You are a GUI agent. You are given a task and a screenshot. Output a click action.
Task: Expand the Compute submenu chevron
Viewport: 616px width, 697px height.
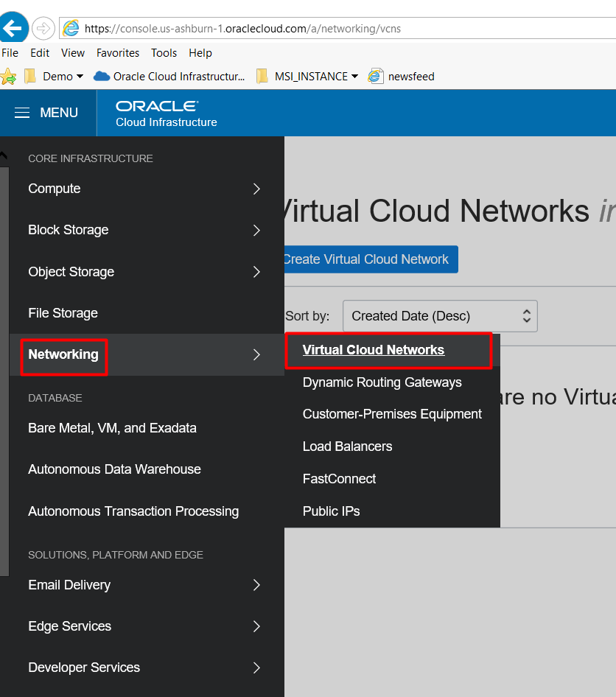tap(256, 189)
